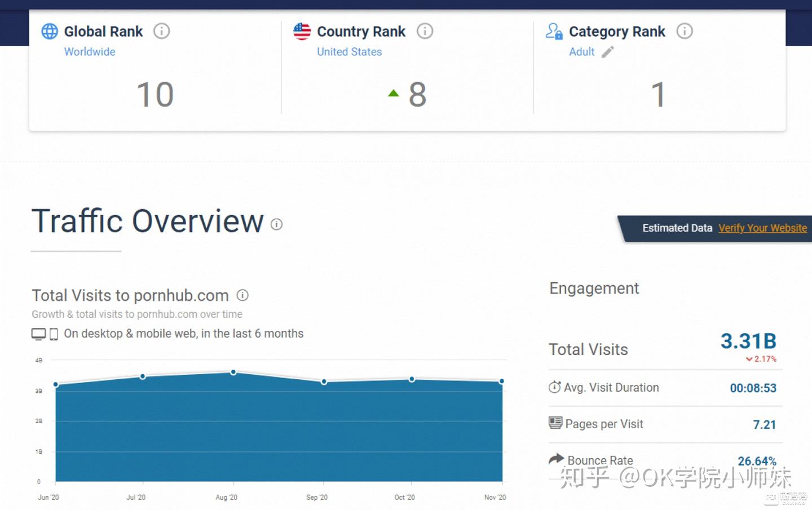The height and width of the screenshot is (510, 812).
Task: Select the Sep '20 chart data point
Action: tap(324, 382)
